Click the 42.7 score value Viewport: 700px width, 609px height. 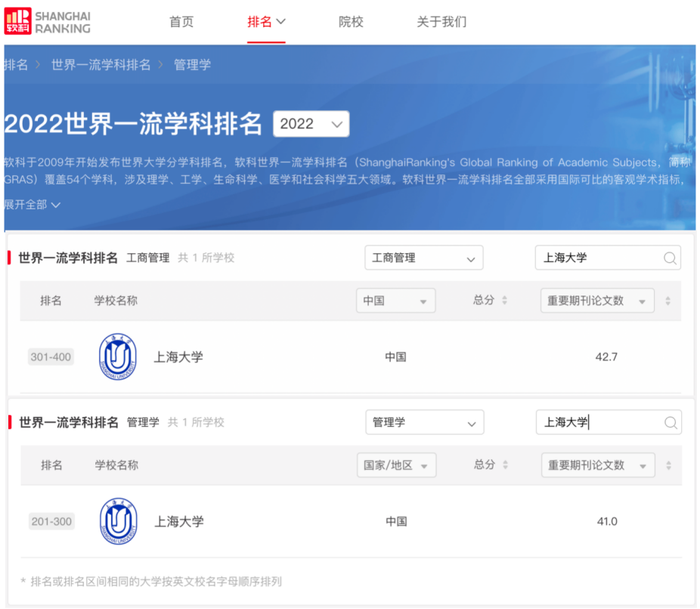(606, 357)
